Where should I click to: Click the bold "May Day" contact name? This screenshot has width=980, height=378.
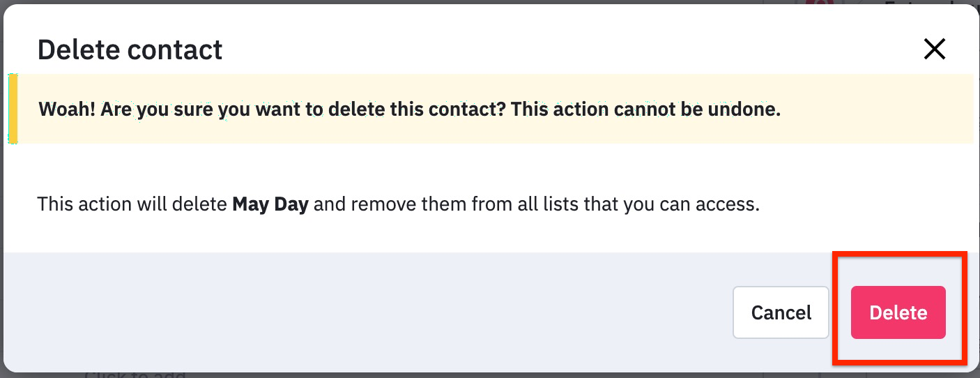(270, 204)
